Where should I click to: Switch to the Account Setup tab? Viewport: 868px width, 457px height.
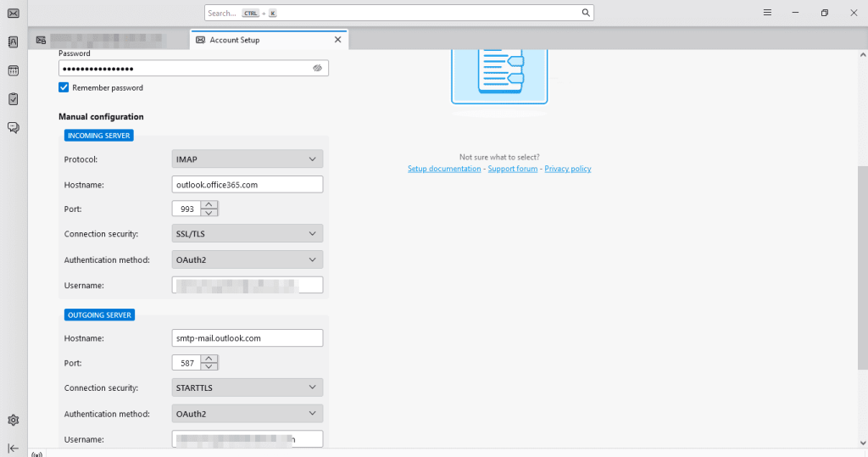pos(269,40)
